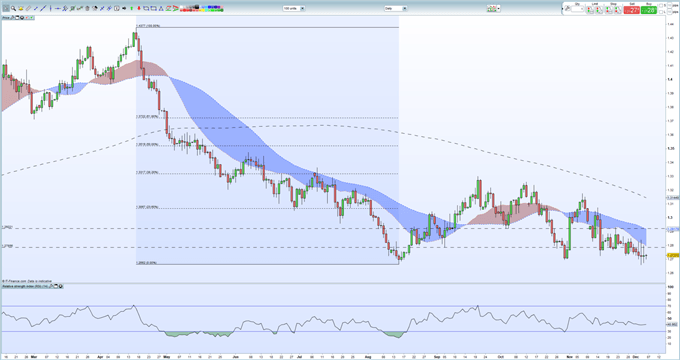Click the Price panel label tab
The height and width of the screenshot is (360, 680).
pyautogui.click(x=6, y=18)
